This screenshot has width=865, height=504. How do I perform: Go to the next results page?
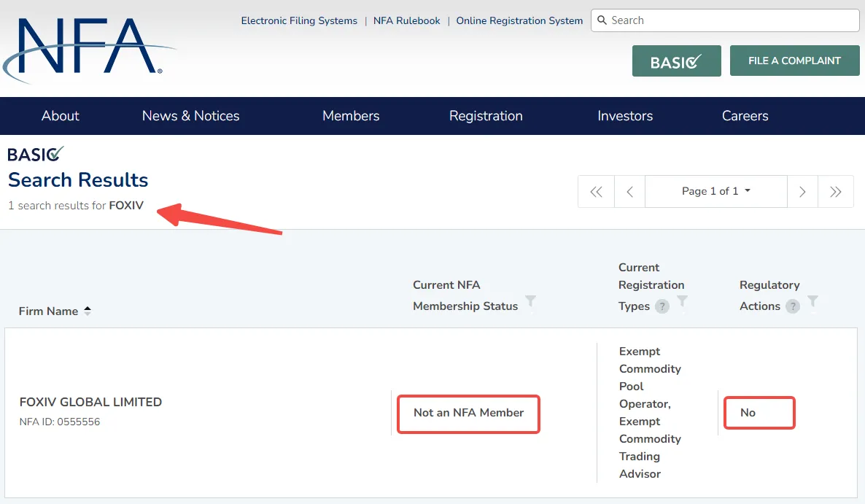803,191
